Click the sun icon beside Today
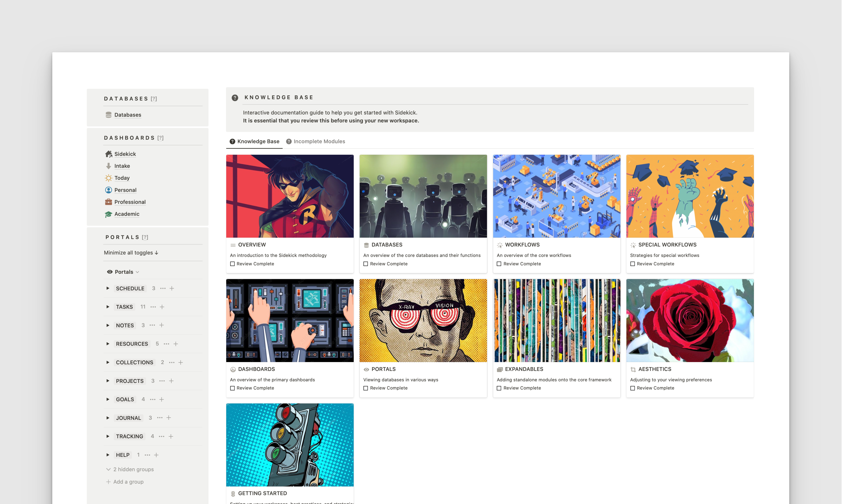This screenshot has height=504, width=842. coord(108,178)
